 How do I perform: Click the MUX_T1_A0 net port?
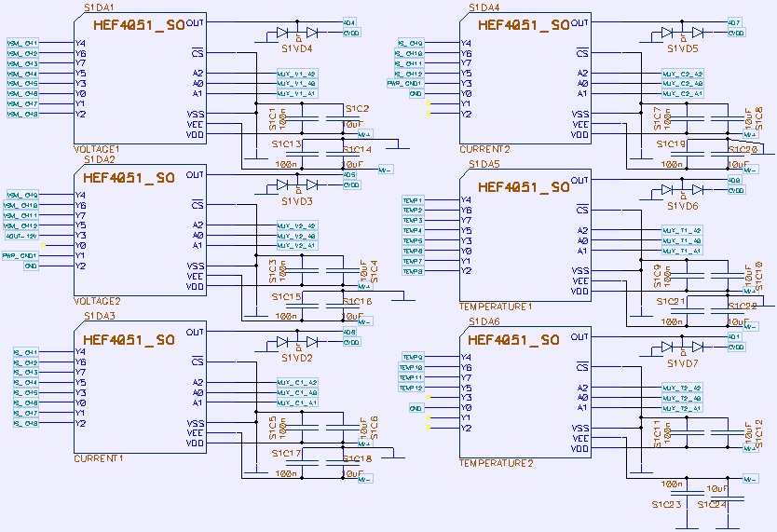(x=682, y=241)
